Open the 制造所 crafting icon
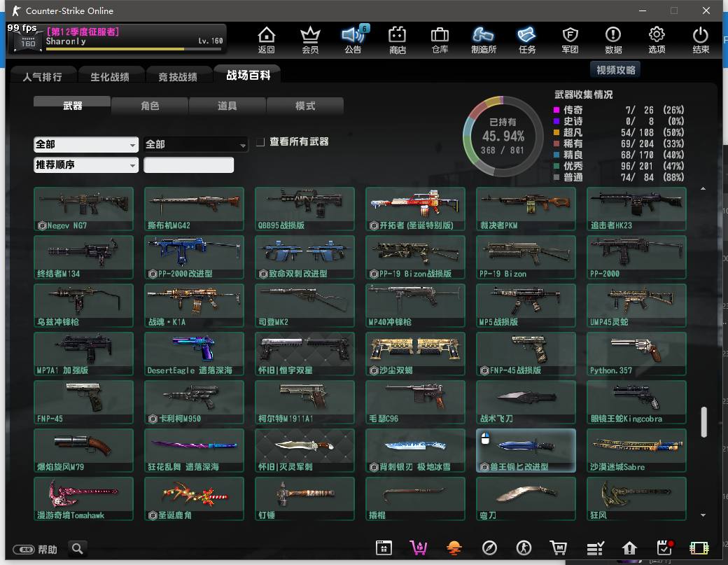 [484, 39]
